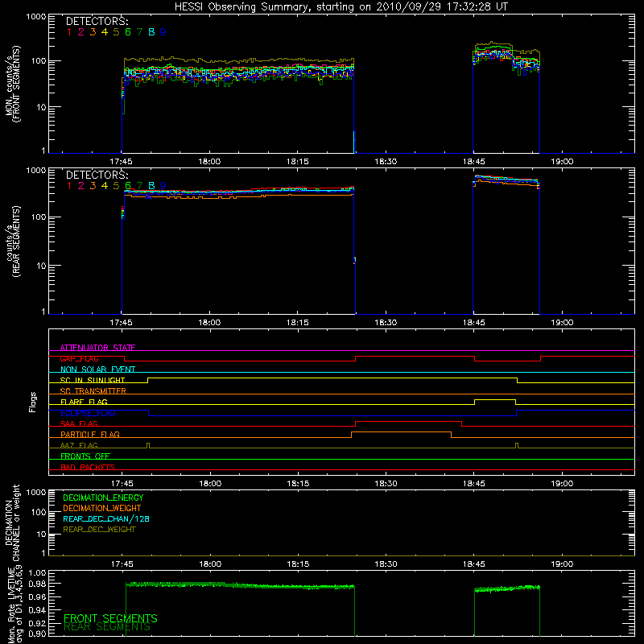This screenshot has width=644, height=644.
Task: Select detector 4 in the front segments legend
Action: point(105,32)
